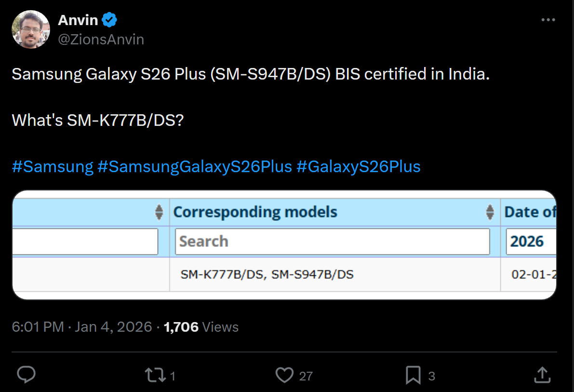Visit the @ZionsAnvin handle

tap(101, 39)
